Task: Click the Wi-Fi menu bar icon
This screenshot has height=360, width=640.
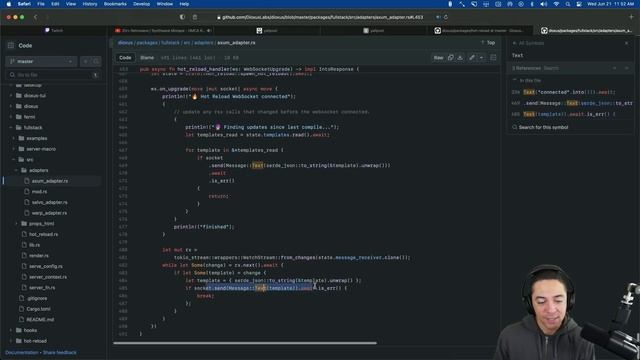Action: click(x=556, y=4)
